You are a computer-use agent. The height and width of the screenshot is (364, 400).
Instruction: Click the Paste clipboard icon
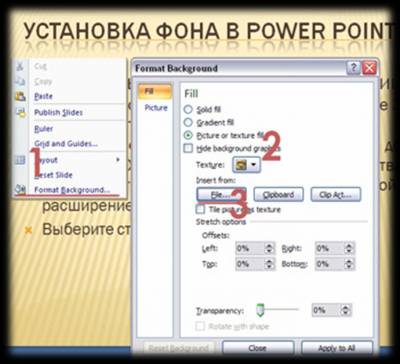click(x=20, y=96)
